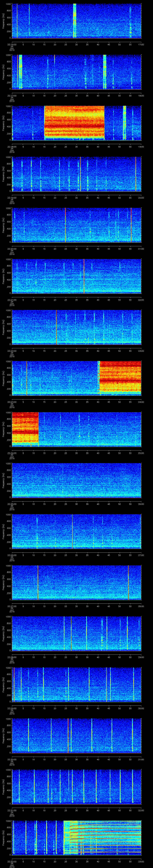Viewport: 153px width, 868px height.
Task: Click the 22:26:00 start time label
Action: click(12, 555)
